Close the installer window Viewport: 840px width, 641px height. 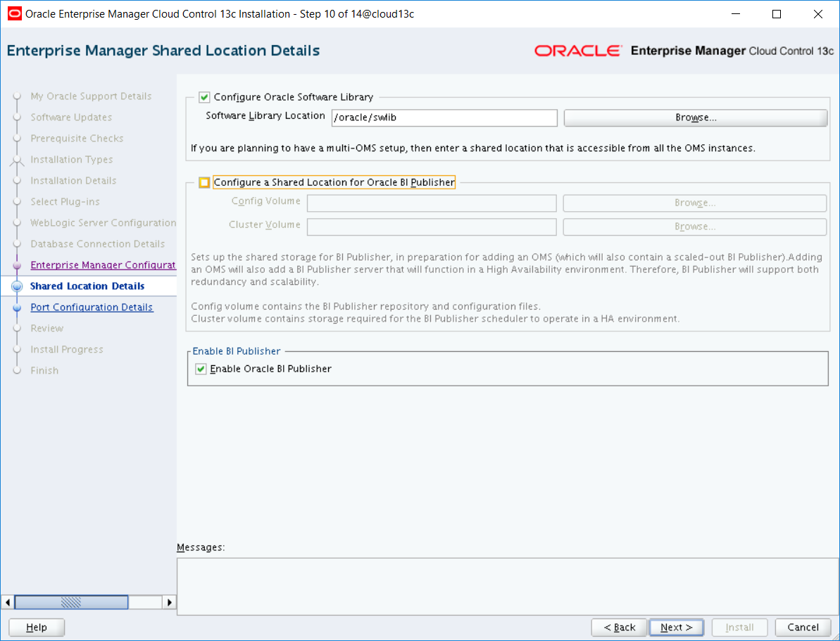click(x=818, y=14)
